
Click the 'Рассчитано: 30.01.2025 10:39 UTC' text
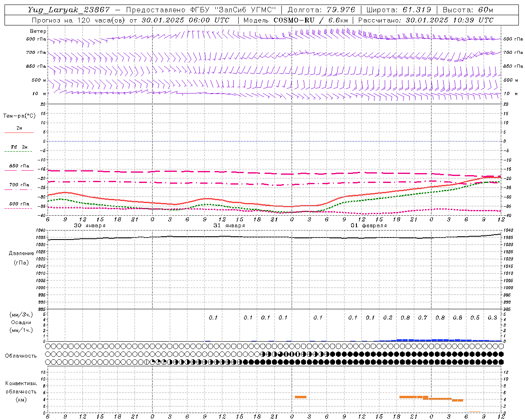point(426,20)
